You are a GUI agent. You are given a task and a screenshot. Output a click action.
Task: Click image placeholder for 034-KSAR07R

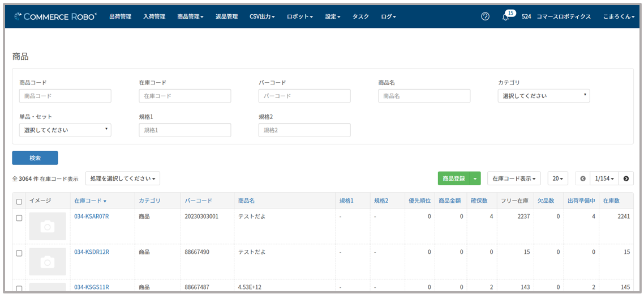coord(48,226)
